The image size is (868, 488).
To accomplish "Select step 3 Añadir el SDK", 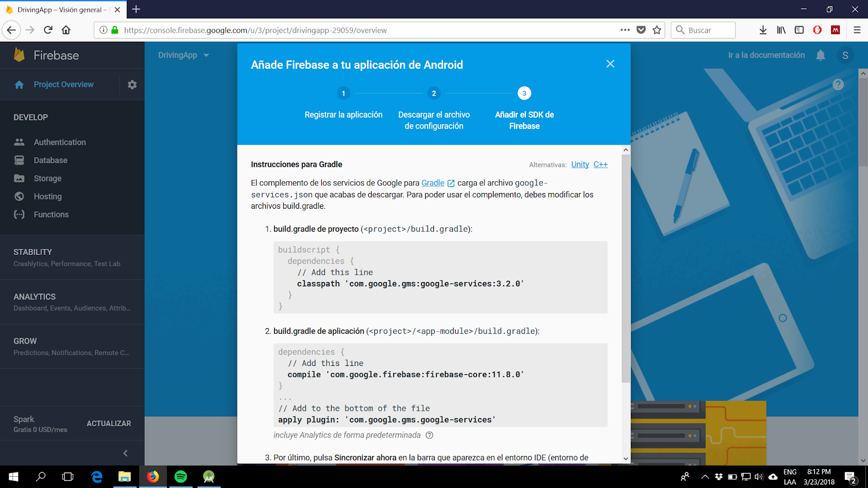I will point(524,109).
